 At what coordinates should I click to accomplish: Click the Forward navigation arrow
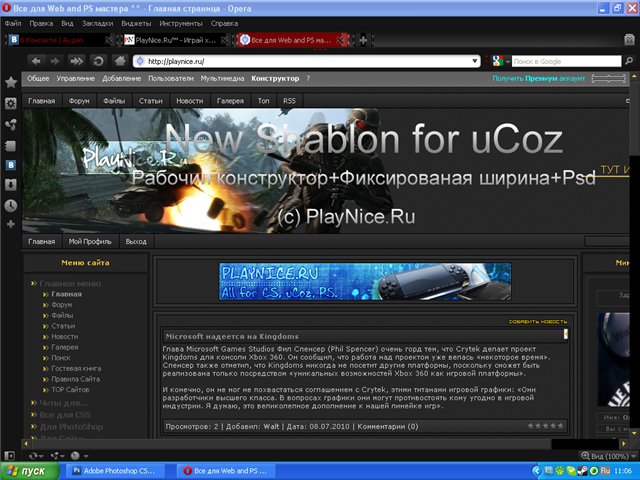click(55, 61)
